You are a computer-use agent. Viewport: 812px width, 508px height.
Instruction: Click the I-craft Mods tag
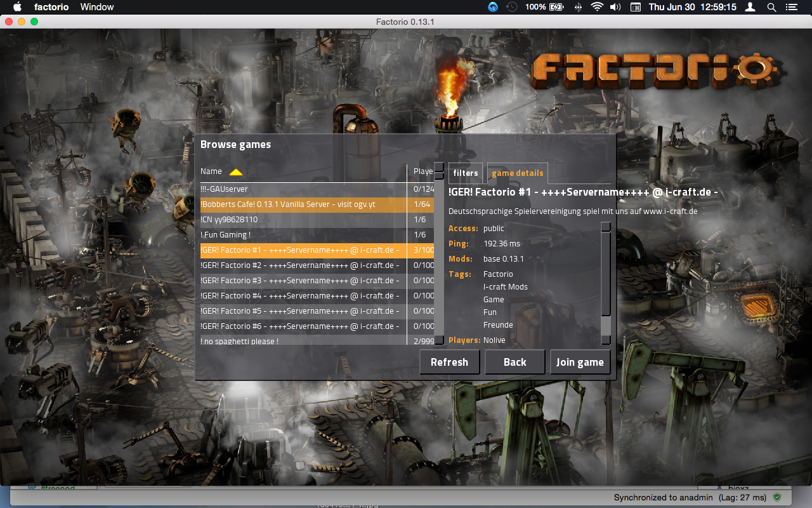coord(506,287)
